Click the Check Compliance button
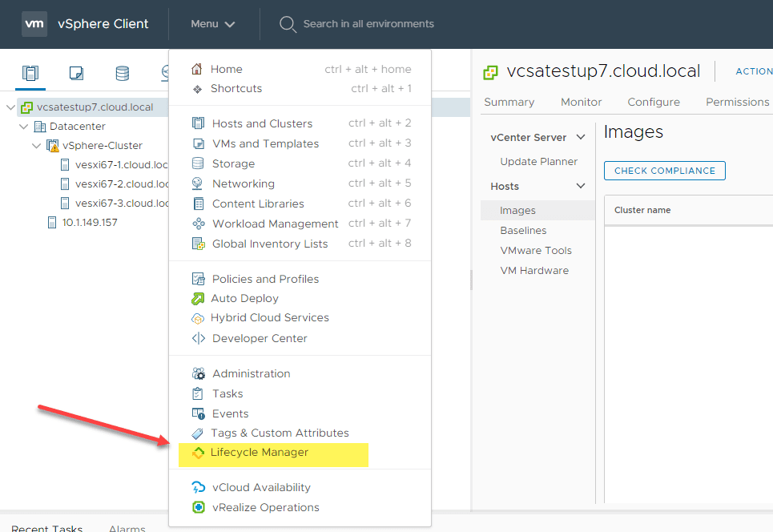The width and height of the screenshot is (773, 532). [664, 171]
